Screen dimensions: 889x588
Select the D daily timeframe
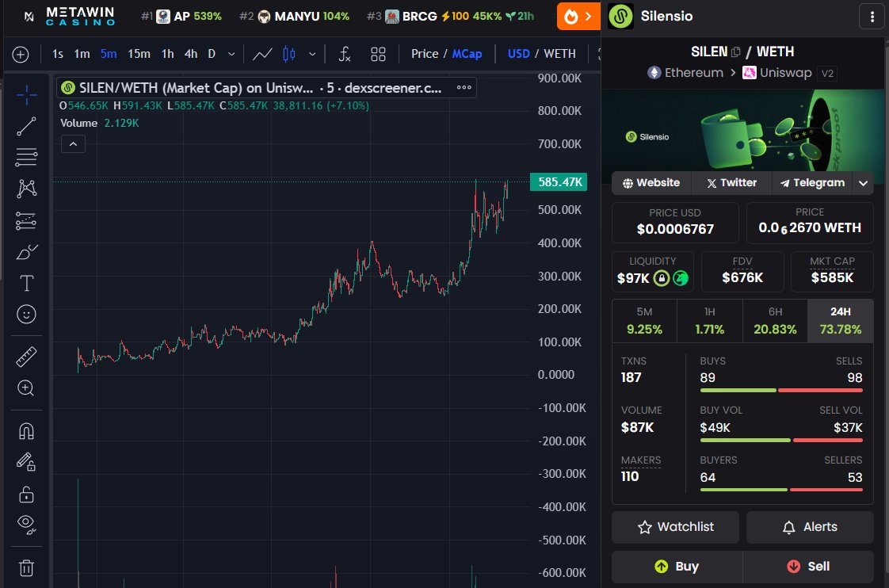212,54
